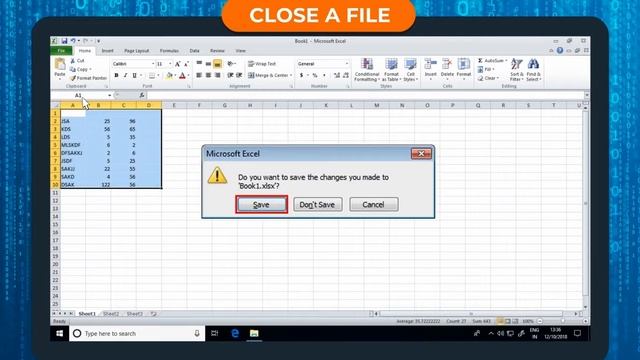
Task: Click the taskbar search box
Action: 137,333
